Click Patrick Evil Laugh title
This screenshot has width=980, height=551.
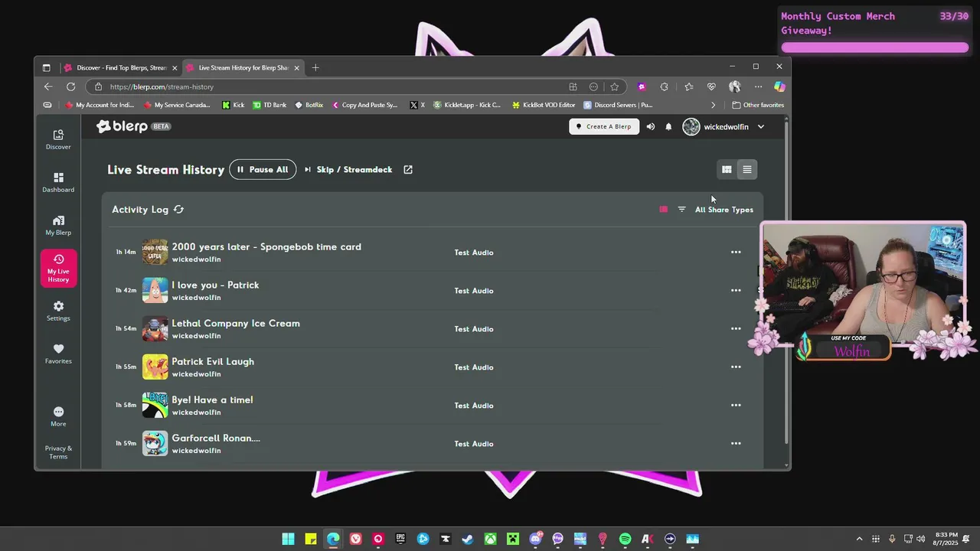coord(213,361)
